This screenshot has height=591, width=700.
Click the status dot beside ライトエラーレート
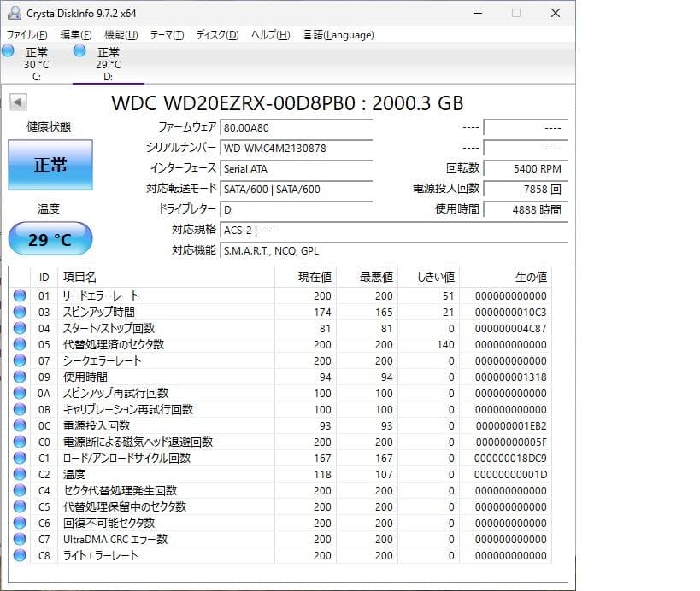click(x=19, y=555)
